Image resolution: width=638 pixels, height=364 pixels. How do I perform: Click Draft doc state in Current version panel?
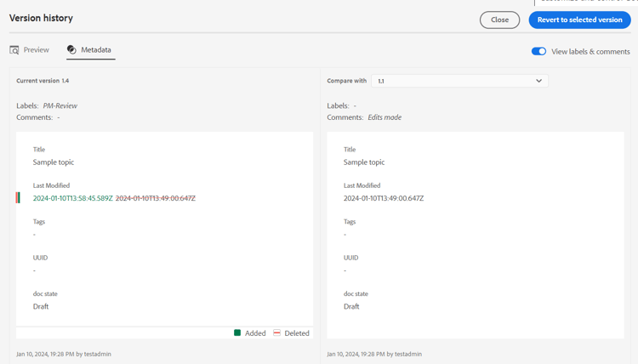(x=41, y=306)
